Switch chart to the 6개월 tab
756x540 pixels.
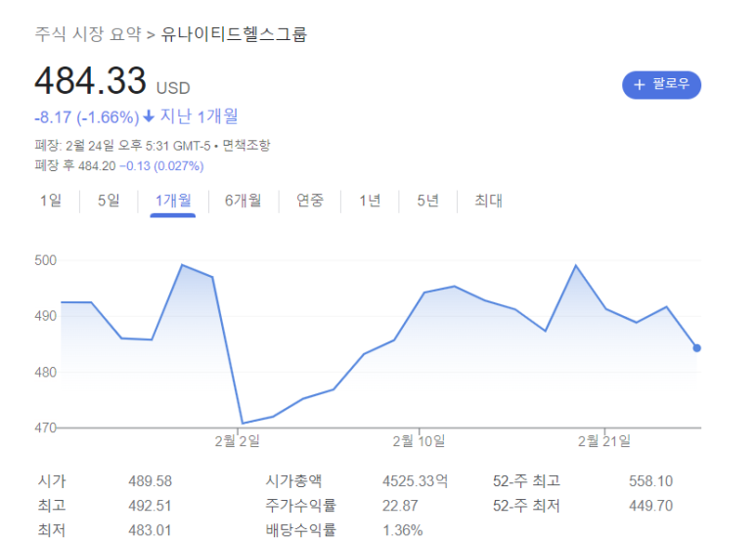click(x=243, y=201)
